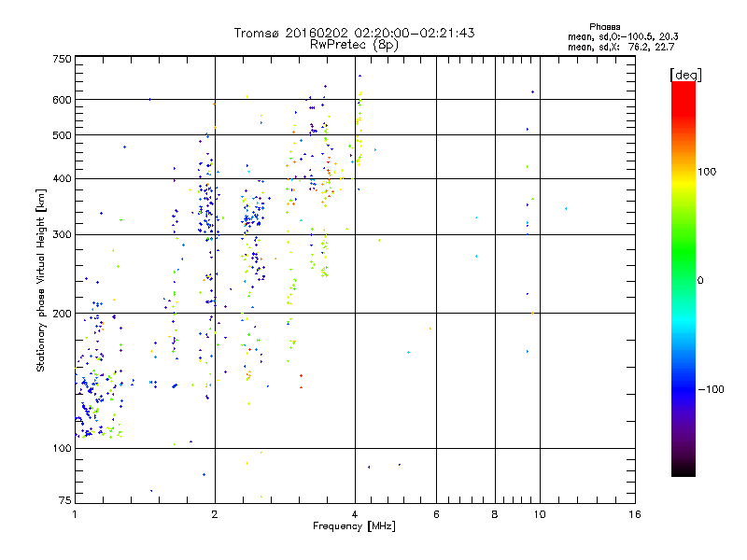Screen dimensions: 747x560
Task: Click the Frequency [MHz] x-axis label
Action: pos(354,527)
